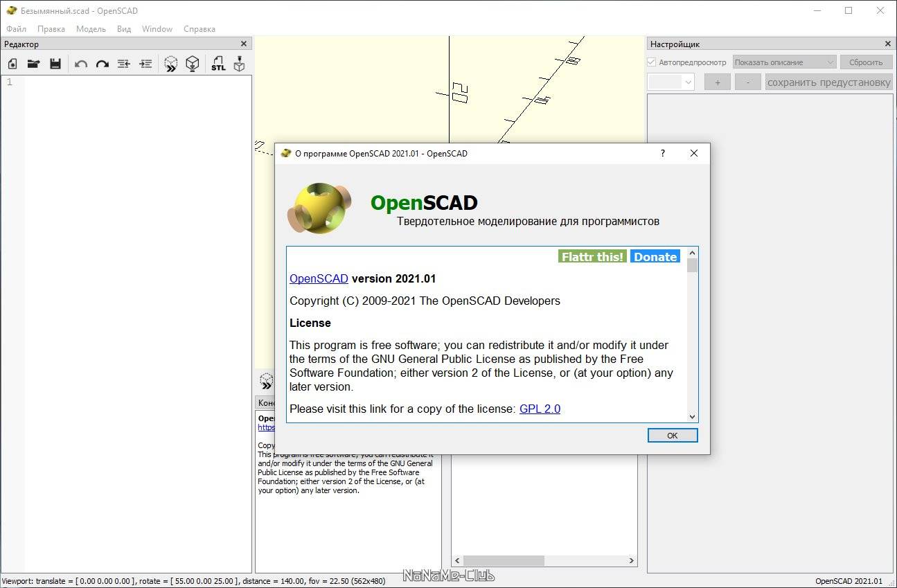Open the Файл menu
The image size is (897, 588).
16,29
